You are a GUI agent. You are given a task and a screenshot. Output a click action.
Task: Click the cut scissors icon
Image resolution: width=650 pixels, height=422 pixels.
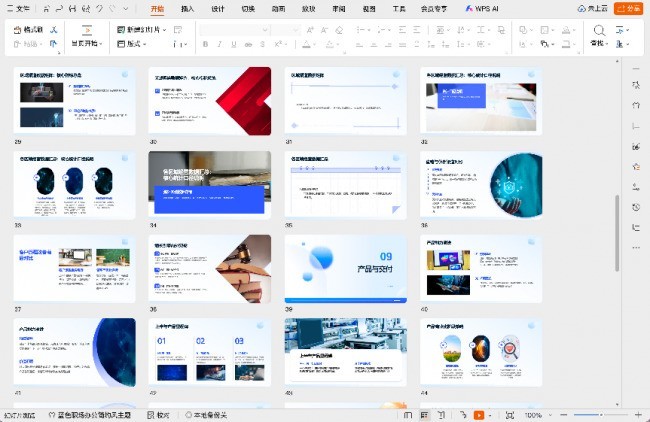(x=54, y=29)
